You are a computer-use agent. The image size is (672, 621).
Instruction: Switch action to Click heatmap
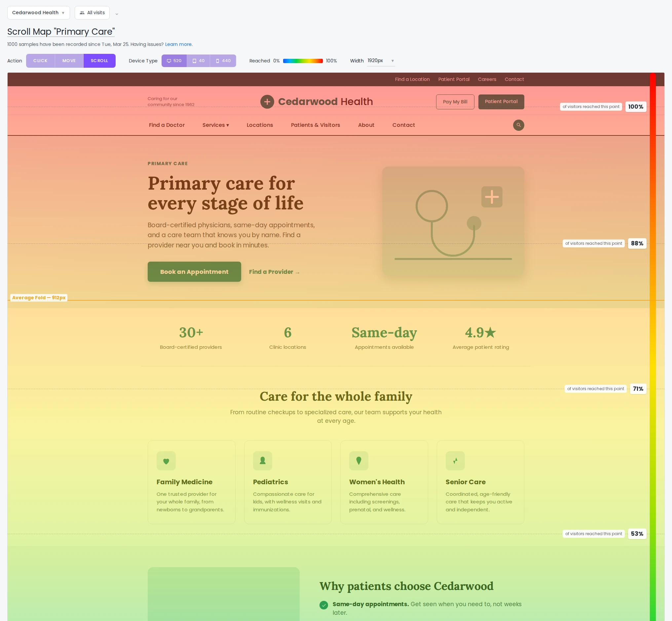click(x=40, y=61)
